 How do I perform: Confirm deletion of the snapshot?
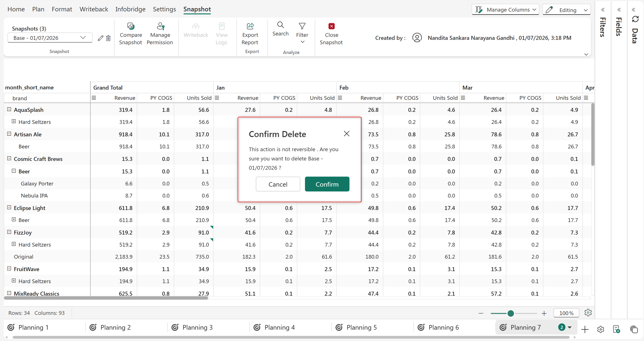[327, 184]
